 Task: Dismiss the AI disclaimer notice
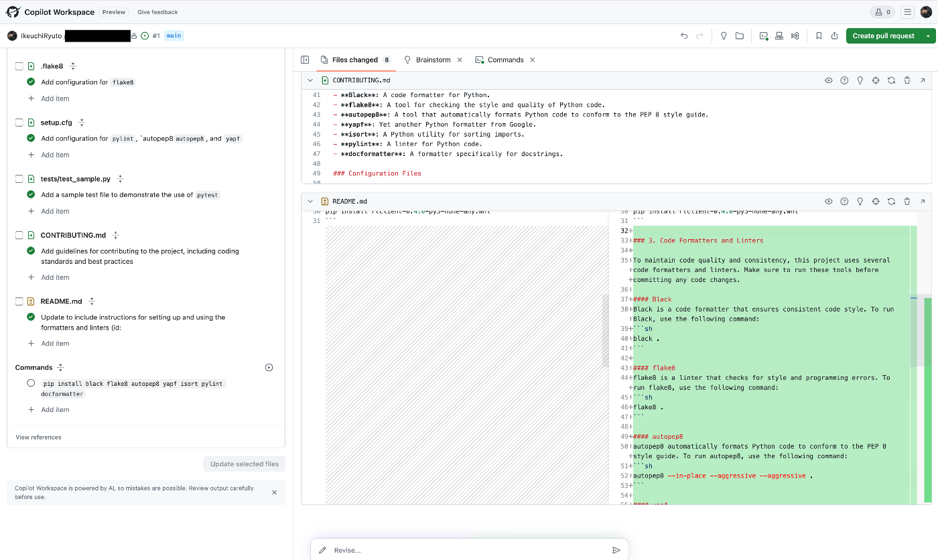274,492
